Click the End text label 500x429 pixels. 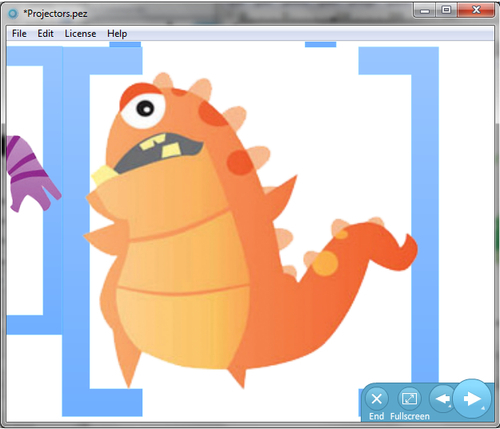pyautogui.click(x=376, y=416)
